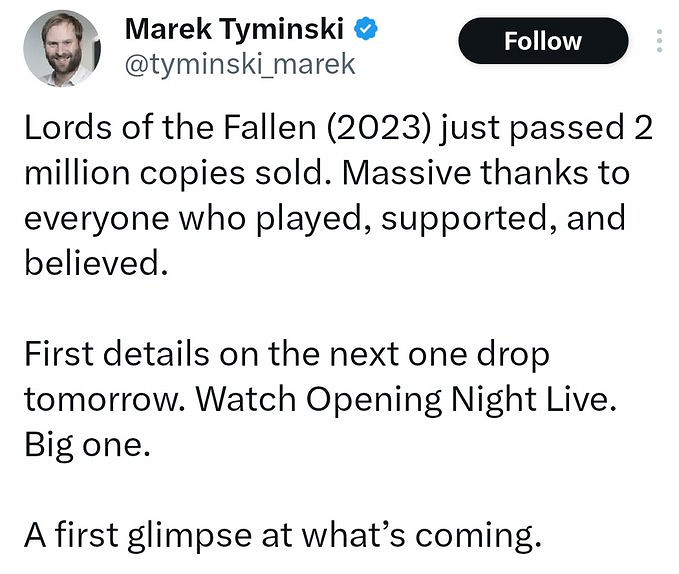Viewport: 679px width, 574px height.
Task: Open Marek Tyminski's profile avatar photo
Action: click(x=60, y=48)
